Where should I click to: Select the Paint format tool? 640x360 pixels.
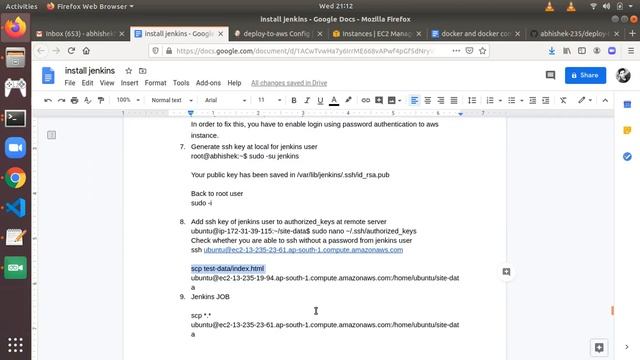[101, 100]
